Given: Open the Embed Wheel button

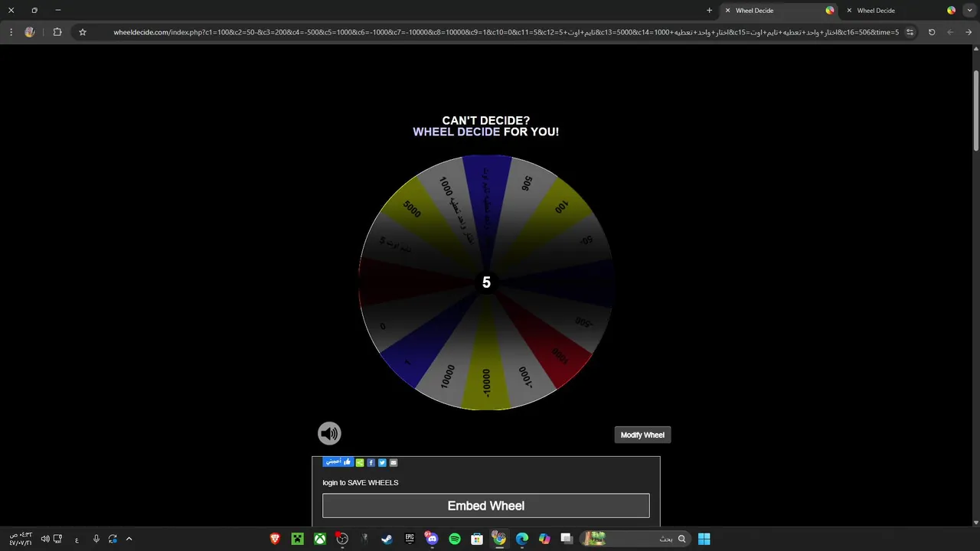Looking at the screenshot, I should (486, 506).
